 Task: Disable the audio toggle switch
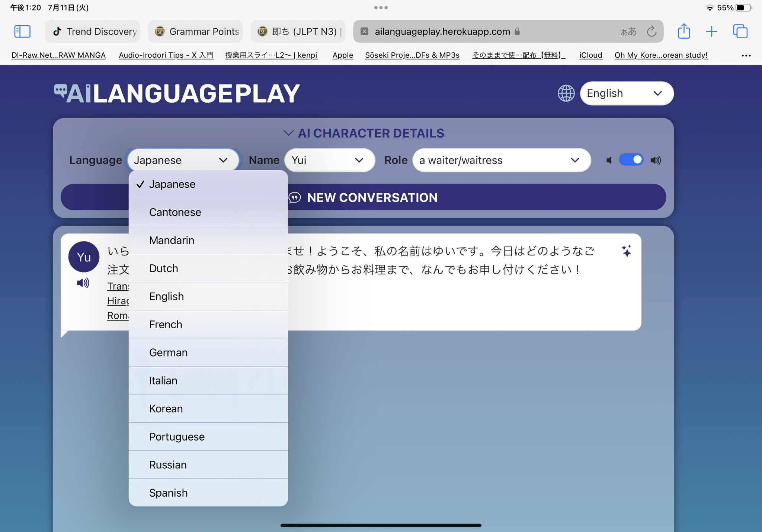click(x=632, y=159)
